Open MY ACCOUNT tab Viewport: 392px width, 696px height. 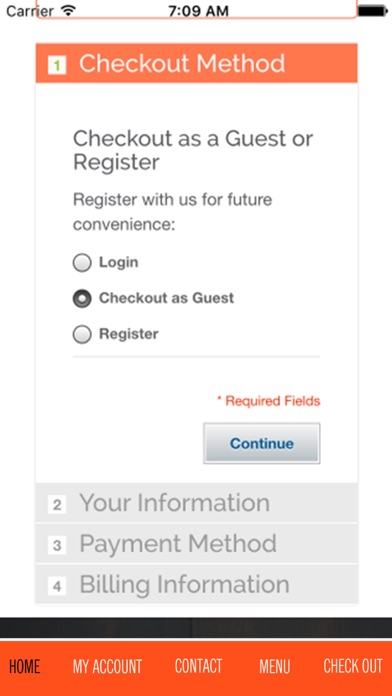[x=107, y=666]
